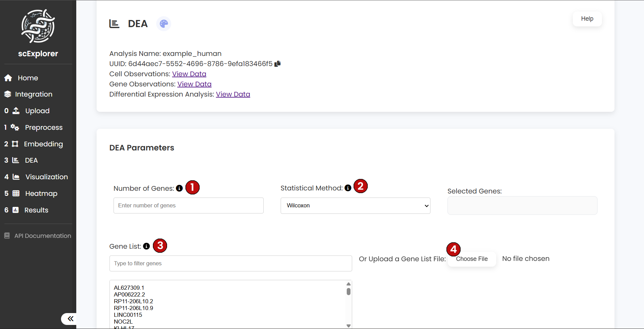
Task: Select the Integration section in sidebar
Action: pyautogui.click(x=34, y=94)
